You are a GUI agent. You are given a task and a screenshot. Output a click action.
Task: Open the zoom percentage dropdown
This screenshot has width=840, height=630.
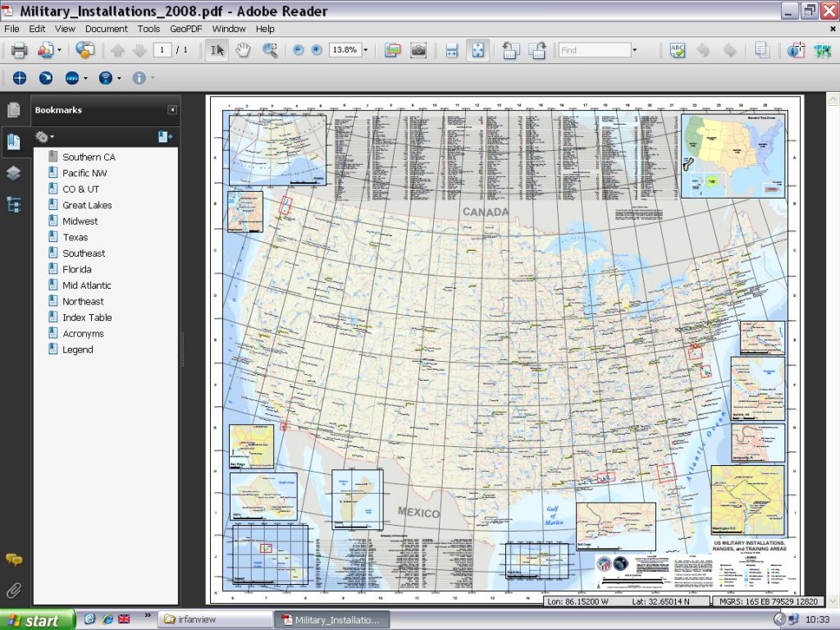coord(366,50)
